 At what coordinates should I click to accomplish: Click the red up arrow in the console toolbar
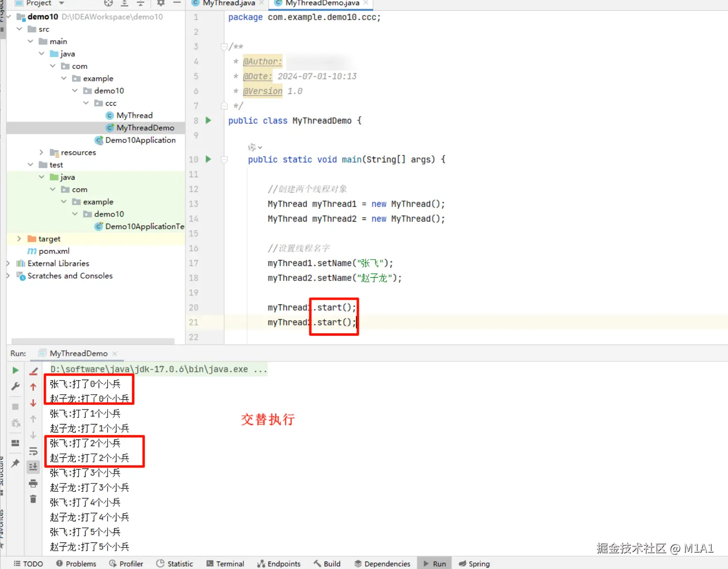33,387
